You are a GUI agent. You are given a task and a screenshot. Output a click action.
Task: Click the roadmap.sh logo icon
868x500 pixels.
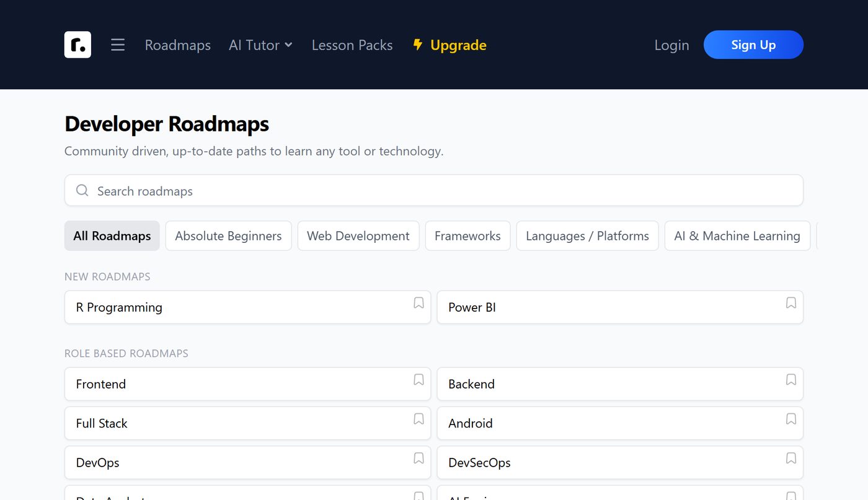[77, 45]
